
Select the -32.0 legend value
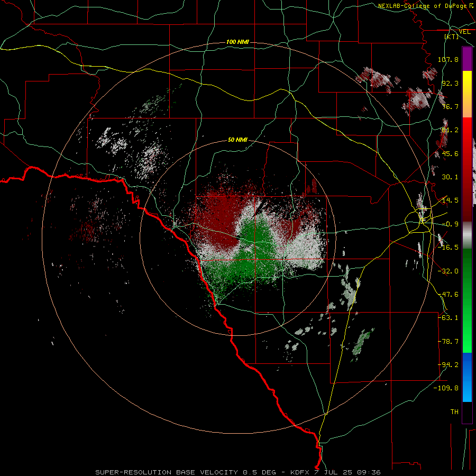point(448,271)
